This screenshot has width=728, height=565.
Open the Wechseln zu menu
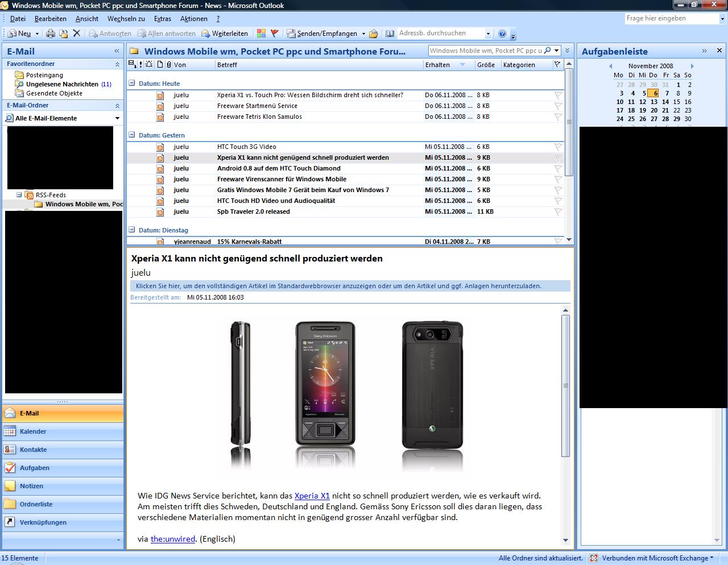(126, 19)
